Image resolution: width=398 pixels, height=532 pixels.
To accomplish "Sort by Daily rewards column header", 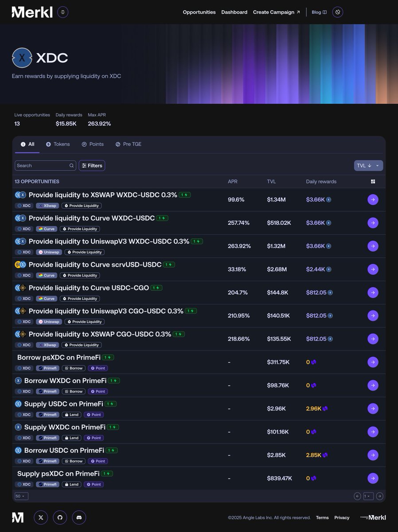I will (321, 181).
